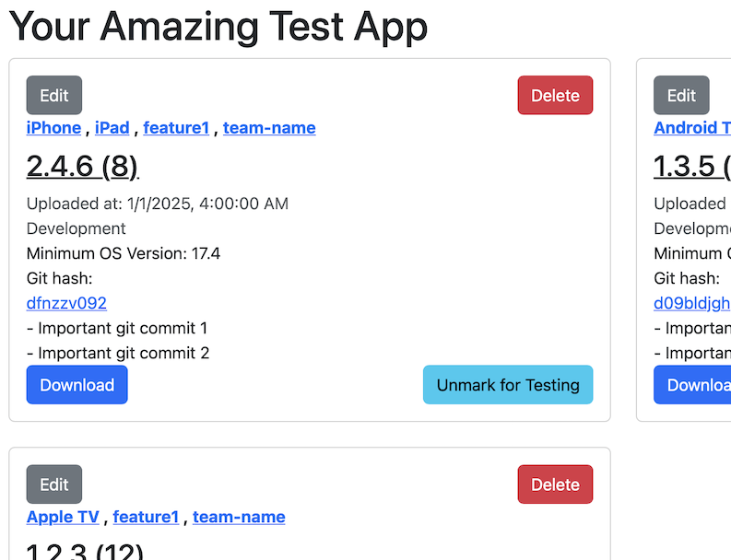
Task: Click Edit on the 2.4.6 build card
Action: click(54, 96)
